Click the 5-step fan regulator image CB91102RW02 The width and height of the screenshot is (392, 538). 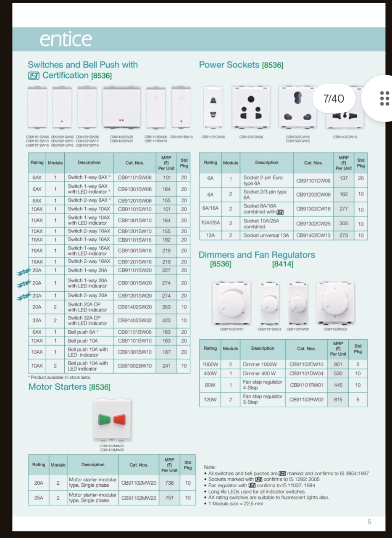335,301
